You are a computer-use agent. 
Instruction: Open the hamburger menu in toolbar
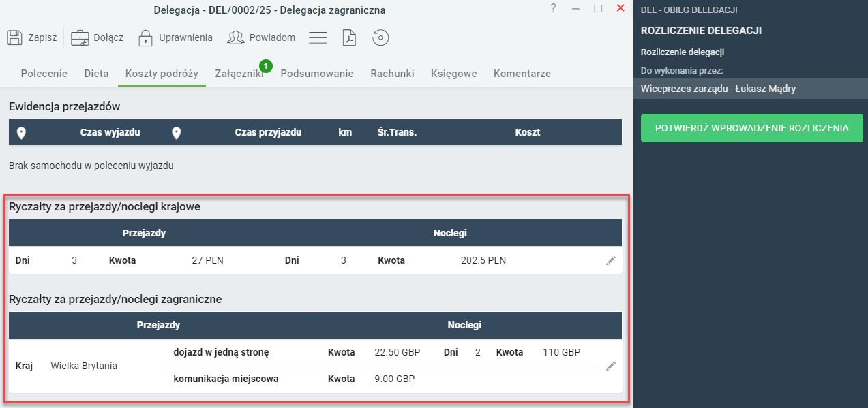click(318, 37)
